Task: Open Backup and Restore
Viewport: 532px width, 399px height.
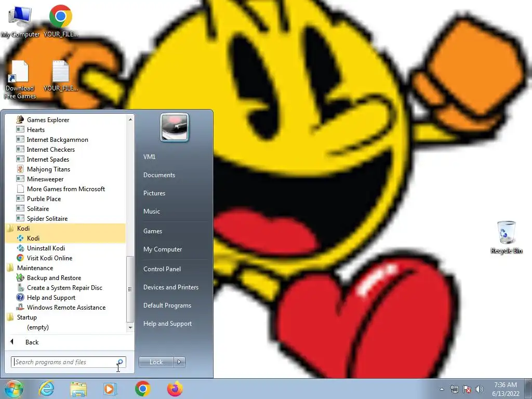Action: point(54,277)
